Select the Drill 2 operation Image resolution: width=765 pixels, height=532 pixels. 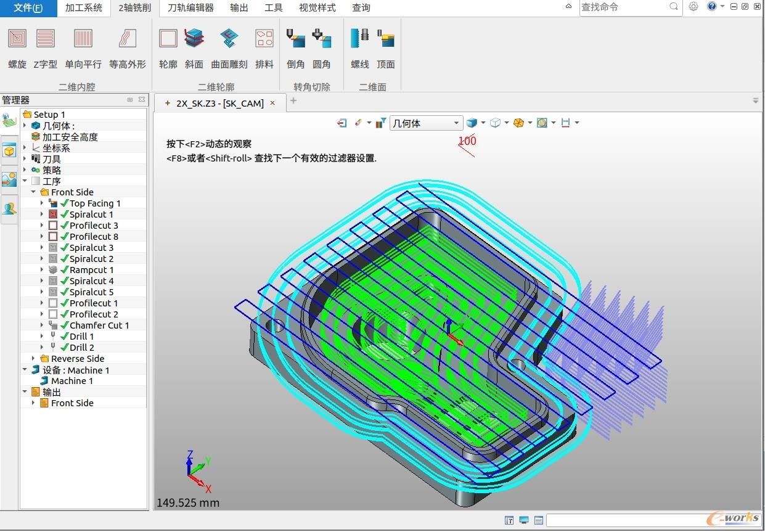(x=82, y=348)
